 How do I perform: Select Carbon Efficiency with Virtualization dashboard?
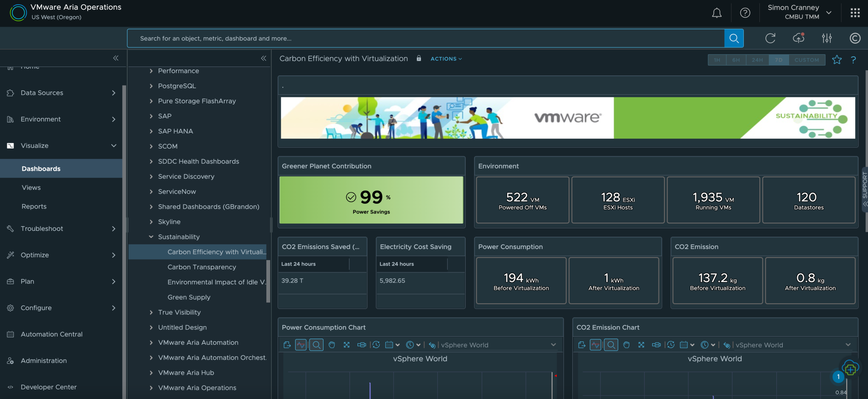[198, 252]
